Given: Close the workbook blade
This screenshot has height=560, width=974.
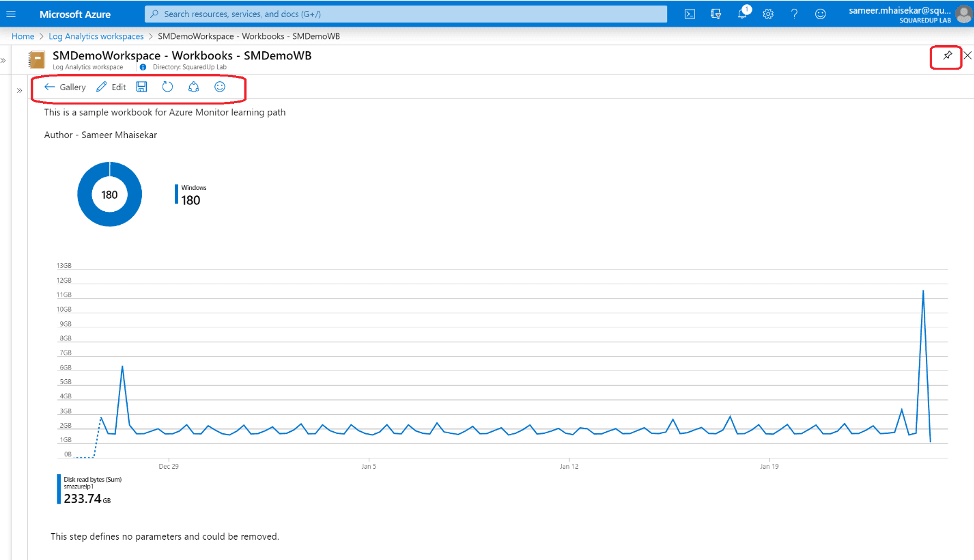Looking at the screenshot, I should tap(968, 55).
